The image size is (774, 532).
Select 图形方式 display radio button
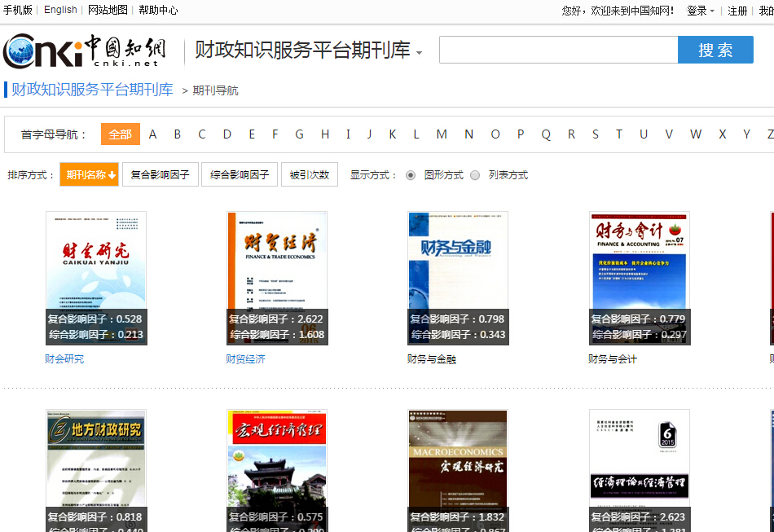tap(410, 175)
